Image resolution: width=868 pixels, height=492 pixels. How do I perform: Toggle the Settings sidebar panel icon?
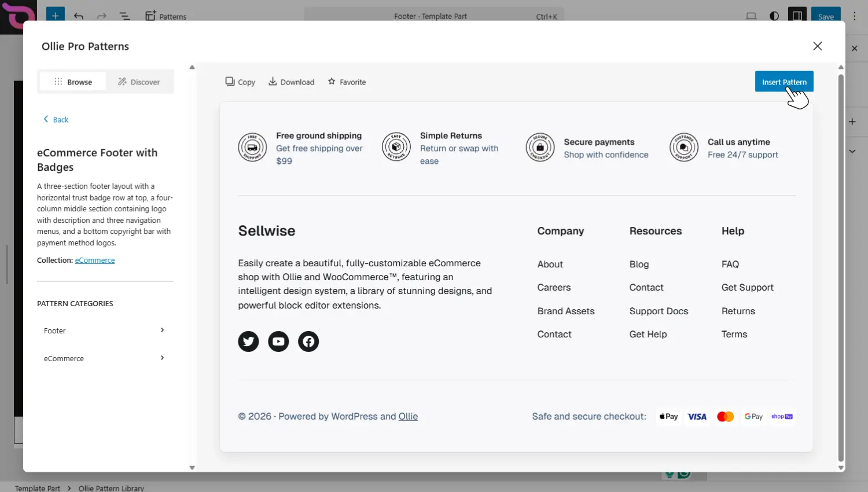(797, 16)
